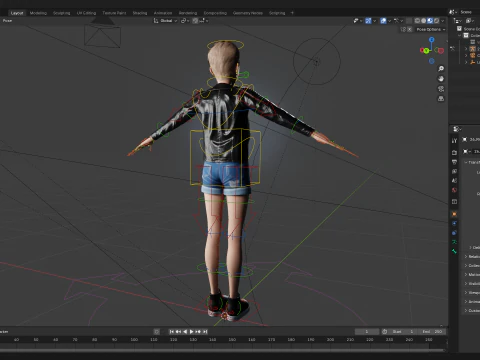Open the Pose Options popover

(431, 29)
